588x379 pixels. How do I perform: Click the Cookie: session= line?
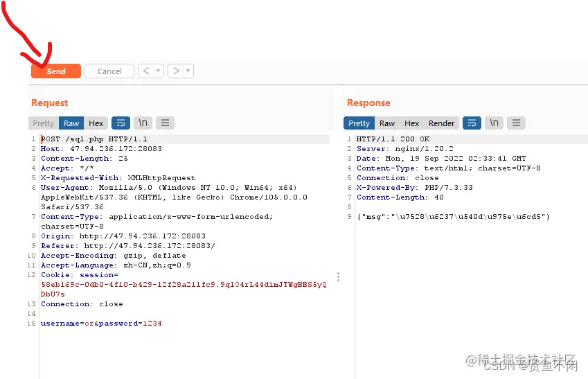[x=80, y=275]
